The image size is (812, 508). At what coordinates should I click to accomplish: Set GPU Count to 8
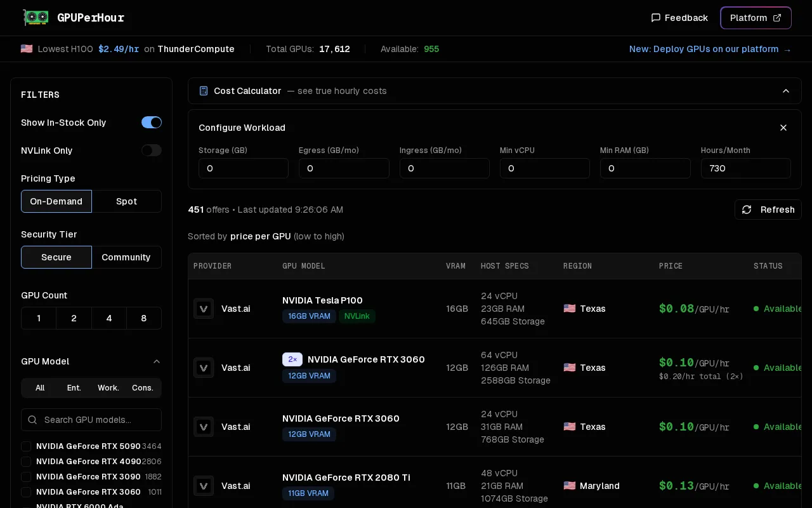(x=144, y=318)
